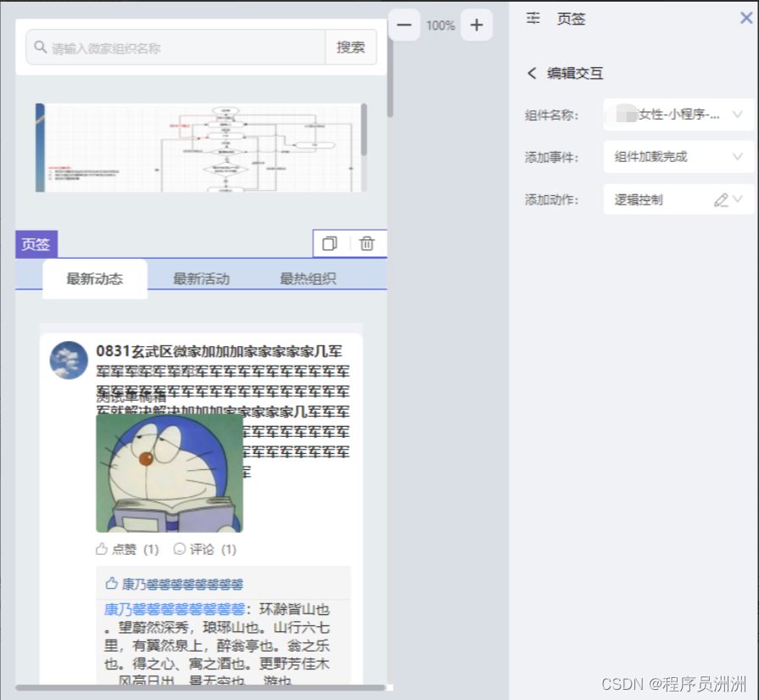The image size is (759, 700).
Task: Go back using the 编辑交互 chevron
Action: [530, 74]
